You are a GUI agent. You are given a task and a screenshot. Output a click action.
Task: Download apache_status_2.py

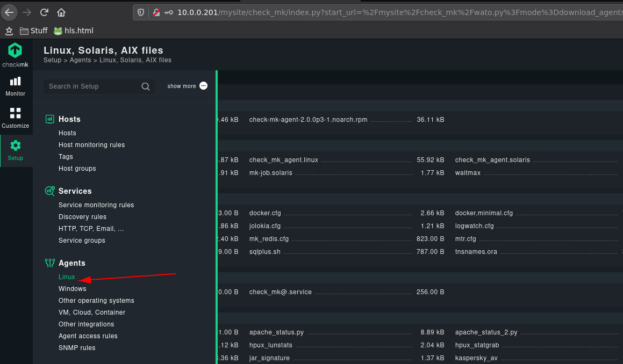click(x=486, y=332)
